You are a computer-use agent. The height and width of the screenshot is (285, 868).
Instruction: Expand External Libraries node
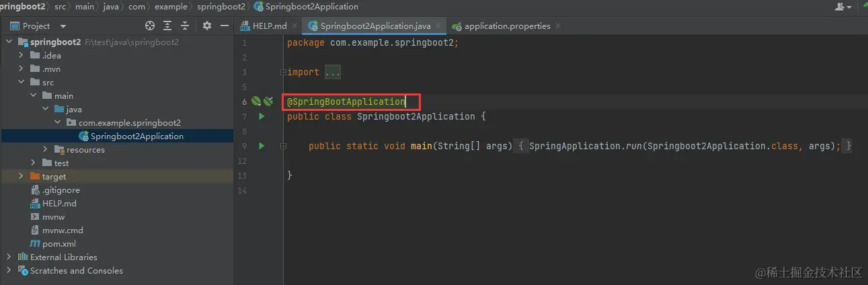pyautogui.click(x=10, y=257)
